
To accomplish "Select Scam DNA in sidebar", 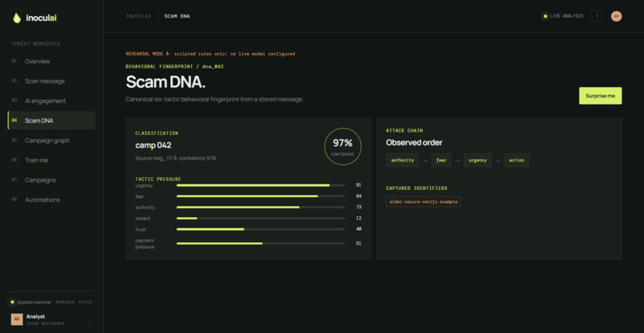I will point(51,121).
